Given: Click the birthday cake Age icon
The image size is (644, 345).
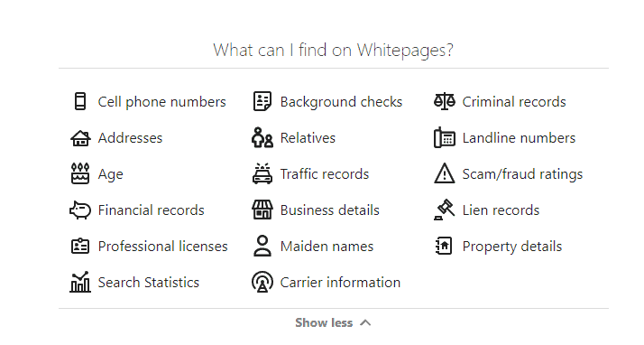Looking at the screenshot, I should click(80, 174).
